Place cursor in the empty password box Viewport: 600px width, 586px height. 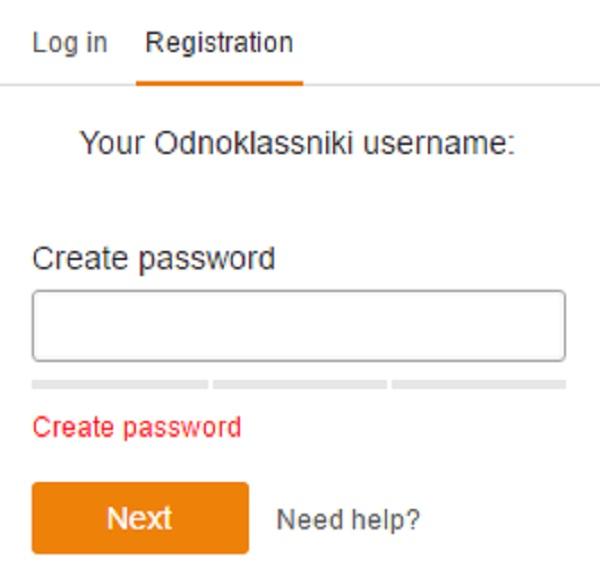coord(298,326)
